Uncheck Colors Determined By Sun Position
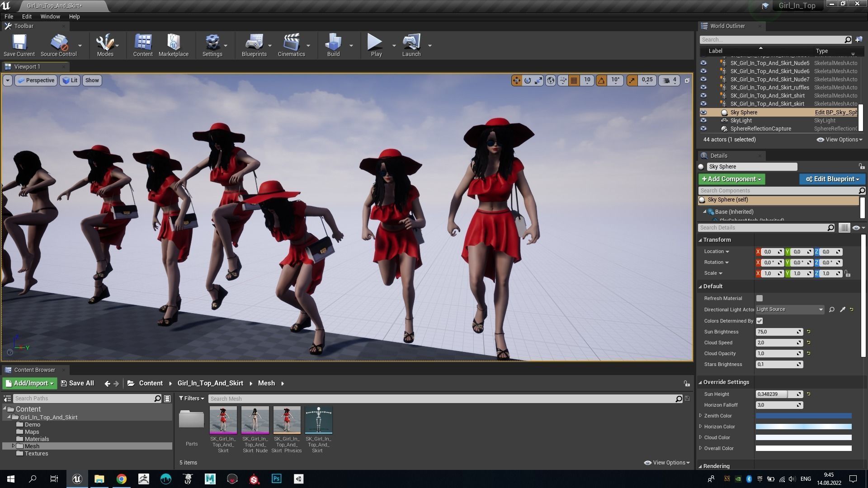This screenshot has width=868, height=488. pos(759,321)
